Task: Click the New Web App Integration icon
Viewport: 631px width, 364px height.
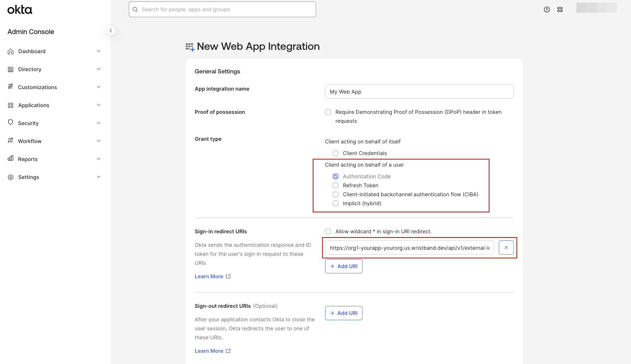Action: click(190, 47)
